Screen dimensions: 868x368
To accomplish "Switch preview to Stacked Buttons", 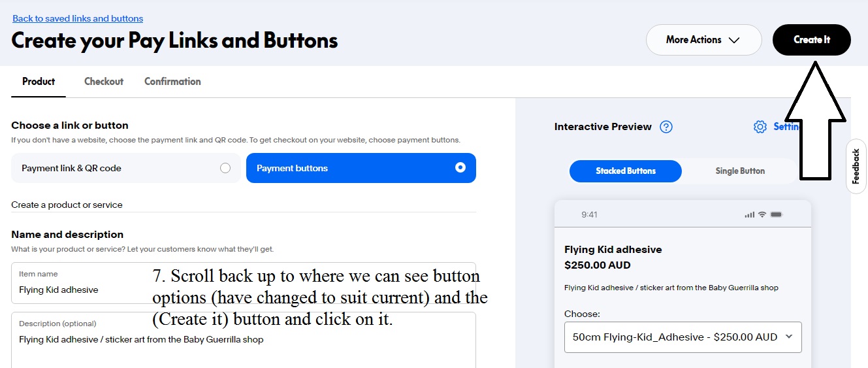I will tap(626, 171).
